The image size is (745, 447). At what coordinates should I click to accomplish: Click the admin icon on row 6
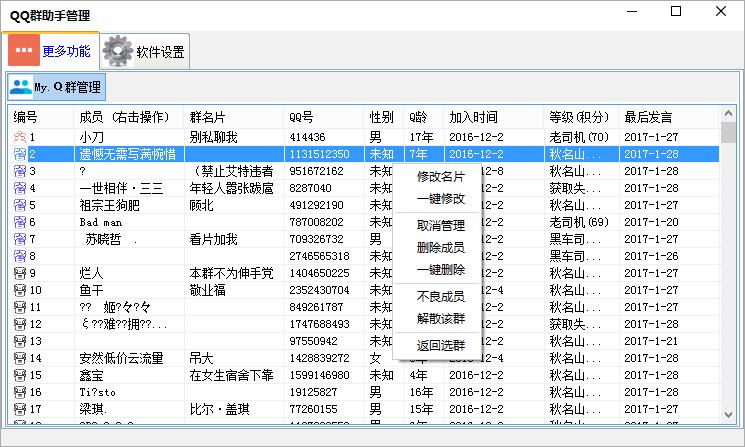pyautogui.click(x=19, y=222)
